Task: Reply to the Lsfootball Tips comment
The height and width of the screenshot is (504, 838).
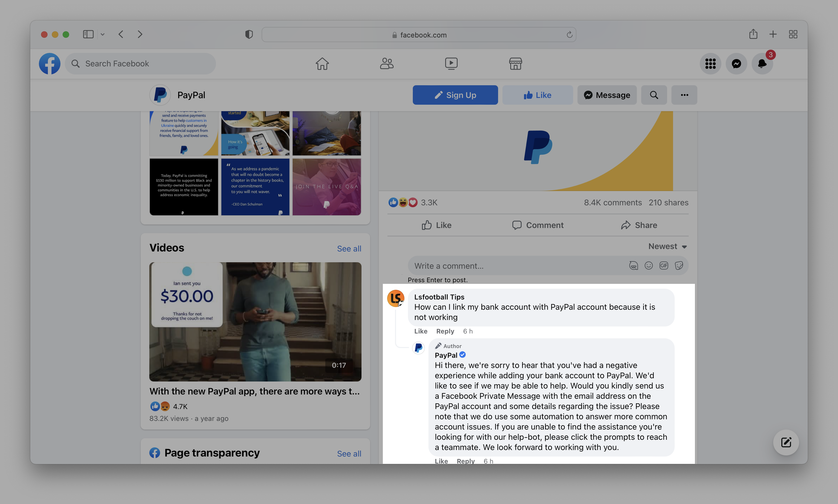Action: (x=445, y=331)
